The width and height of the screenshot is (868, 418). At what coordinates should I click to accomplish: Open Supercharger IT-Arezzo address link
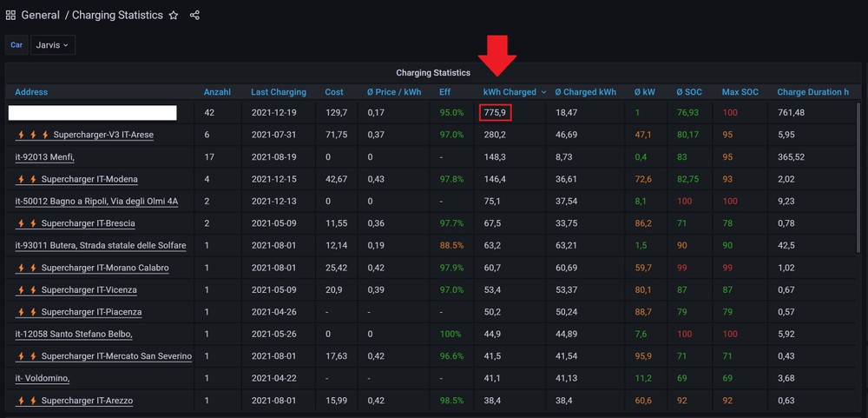tap(87, 401)
